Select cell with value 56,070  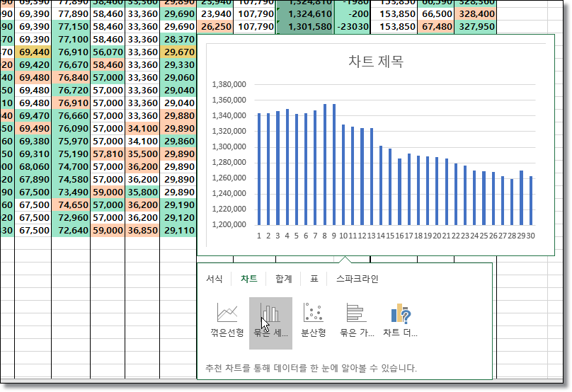tap(108, 52)
